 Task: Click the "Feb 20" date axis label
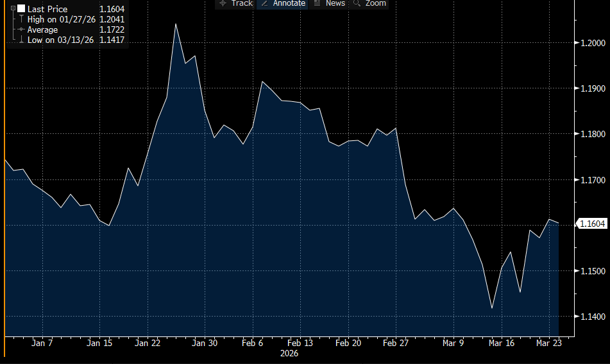point(348,343)
